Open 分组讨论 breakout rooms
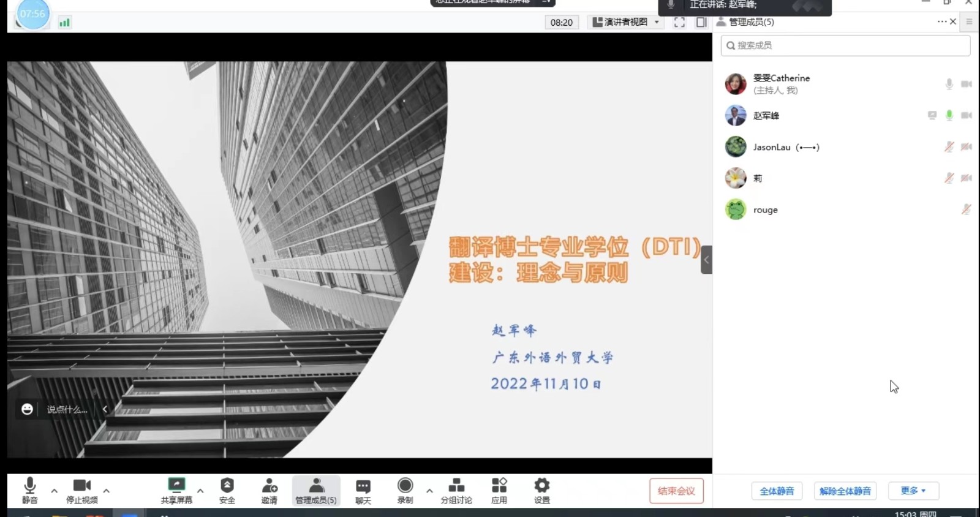 pos(456,486)
